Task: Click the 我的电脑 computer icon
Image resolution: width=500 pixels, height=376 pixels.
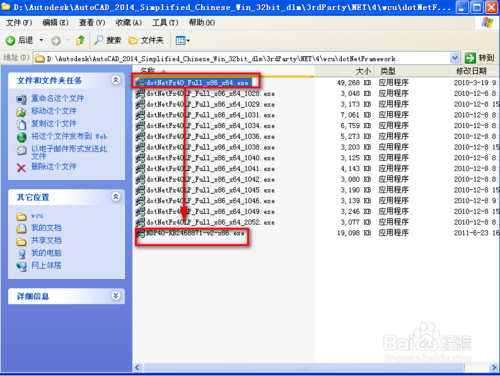Action: tap(22, 254)
